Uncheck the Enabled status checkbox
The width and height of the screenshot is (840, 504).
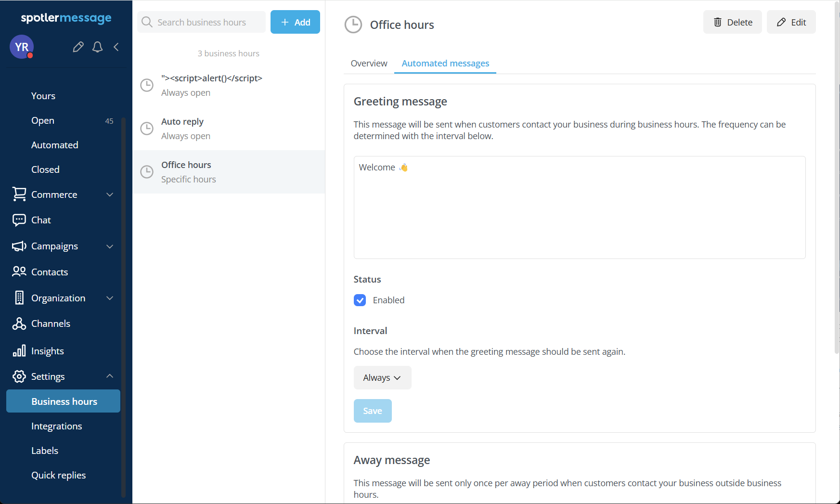tap(360, 300)
